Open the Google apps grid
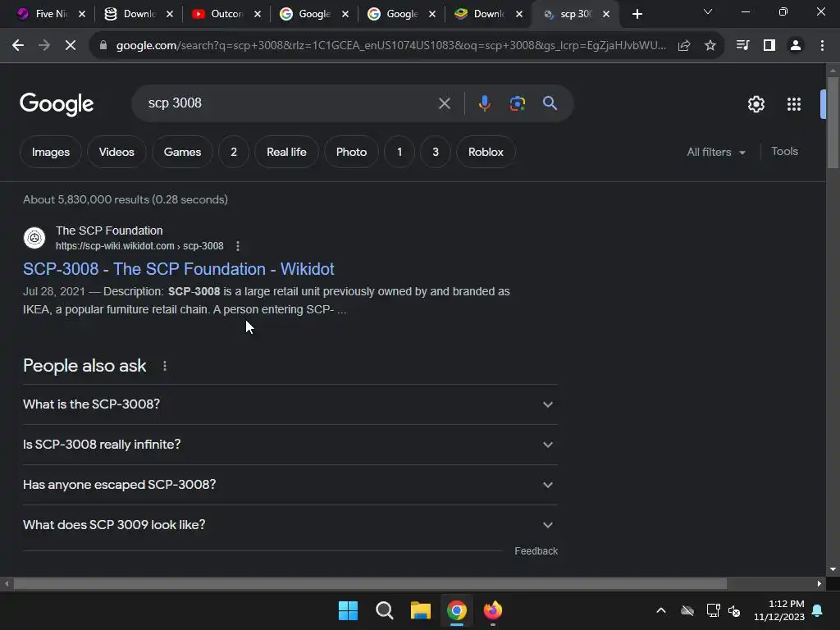 point(794,104)
